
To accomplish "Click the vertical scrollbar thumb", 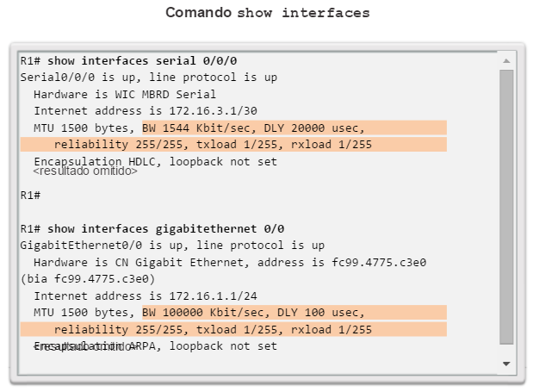I will 506,207.
